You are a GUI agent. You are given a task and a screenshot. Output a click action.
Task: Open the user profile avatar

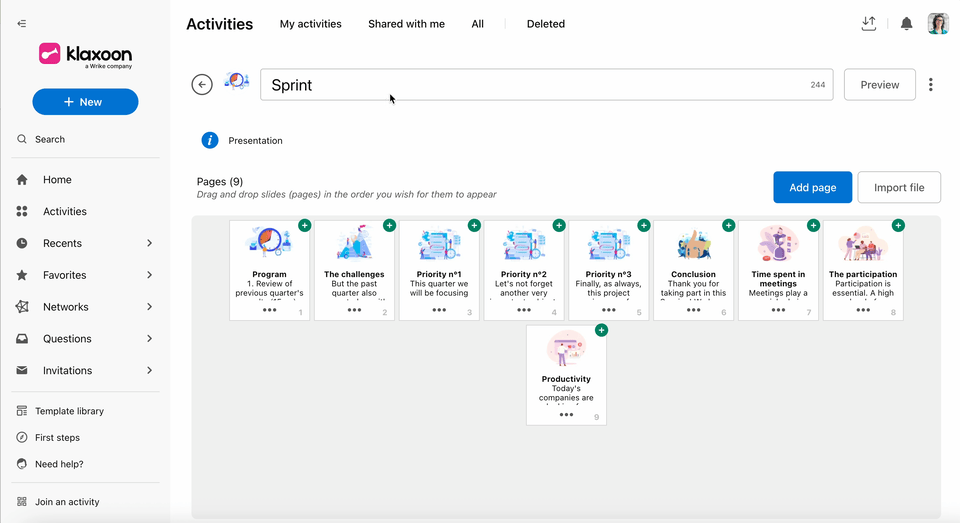point(938,24)
